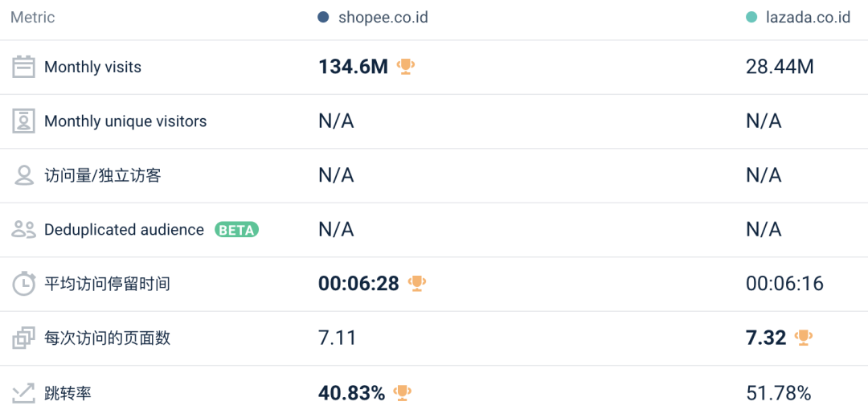Select the shopee.co.id column header

(x=373, y=18)
